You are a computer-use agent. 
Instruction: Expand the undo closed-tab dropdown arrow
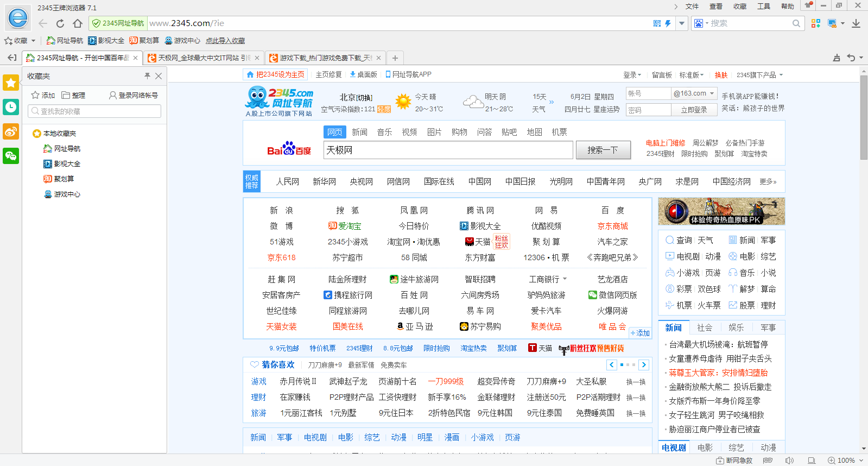tap(861, 58)
